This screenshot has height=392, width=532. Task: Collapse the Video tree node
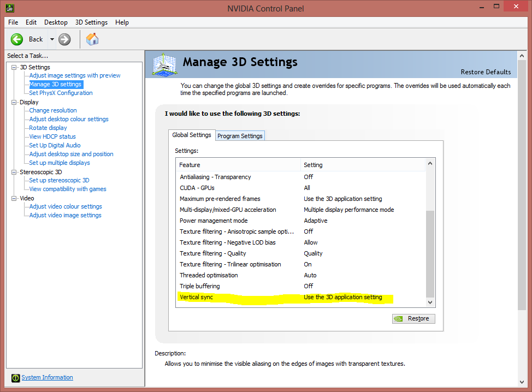14,198
